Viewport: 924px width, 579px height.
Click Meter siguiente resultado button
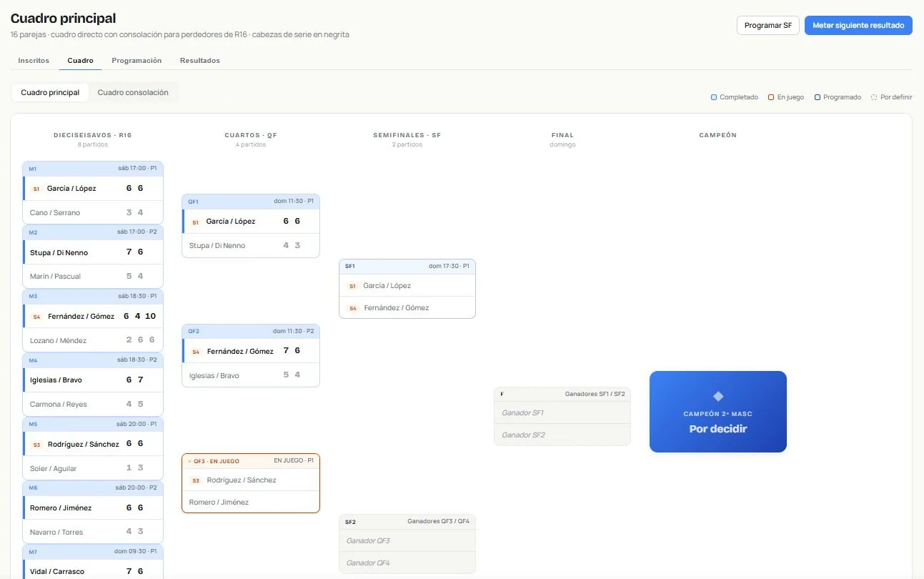(858, 25)
